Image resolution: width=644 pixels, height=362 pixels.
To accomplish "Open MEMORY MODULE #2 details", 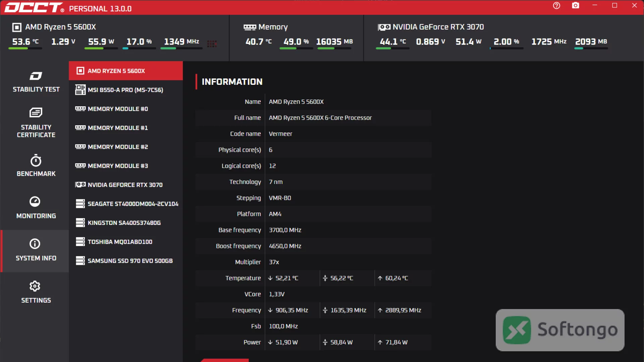I will point(126,147).
